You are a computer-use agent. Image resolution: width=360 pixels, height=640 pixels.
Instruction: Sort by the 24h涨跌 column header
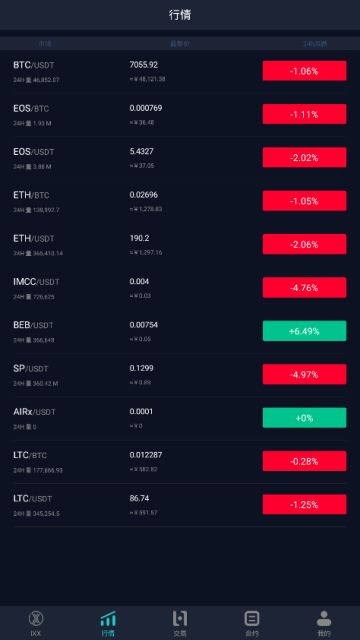point(315,44)
